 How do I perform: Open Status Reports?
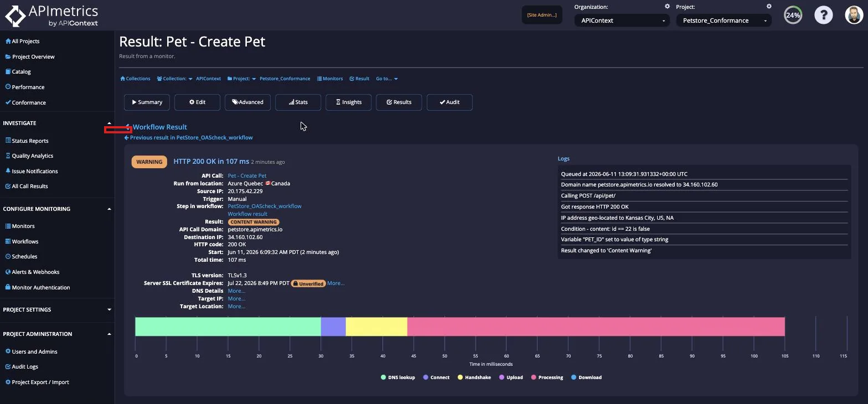27,141
